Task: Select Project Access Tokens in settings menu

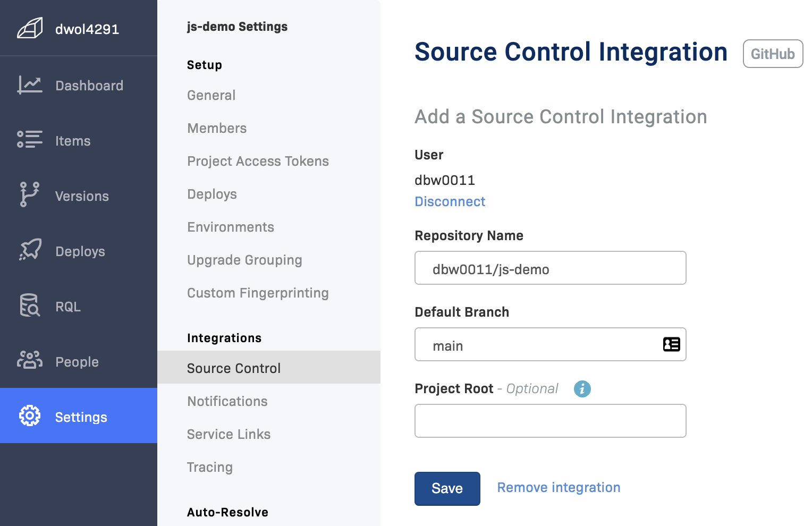Action: pos(258,162)
